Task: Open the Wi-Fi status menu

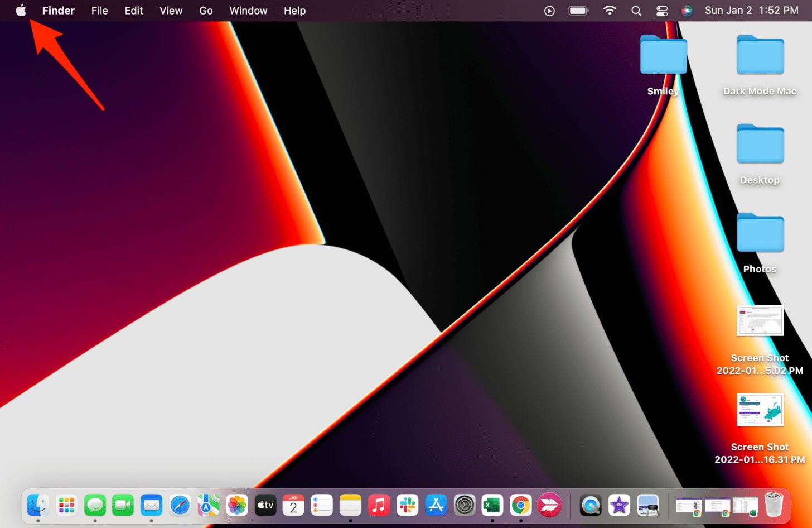Action: tap(610, 11)
